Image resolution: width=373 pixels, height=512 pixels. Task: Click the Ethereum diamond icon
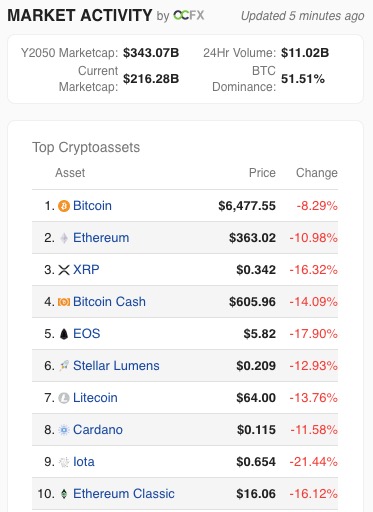click(x=64, y=238)
